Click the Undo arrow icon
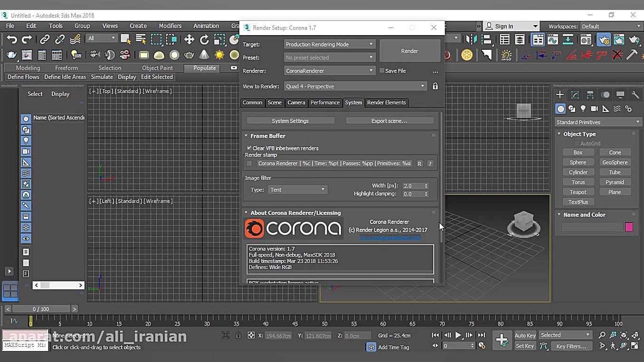The width and height of the screenshot is (644, 362). point(12,39)
